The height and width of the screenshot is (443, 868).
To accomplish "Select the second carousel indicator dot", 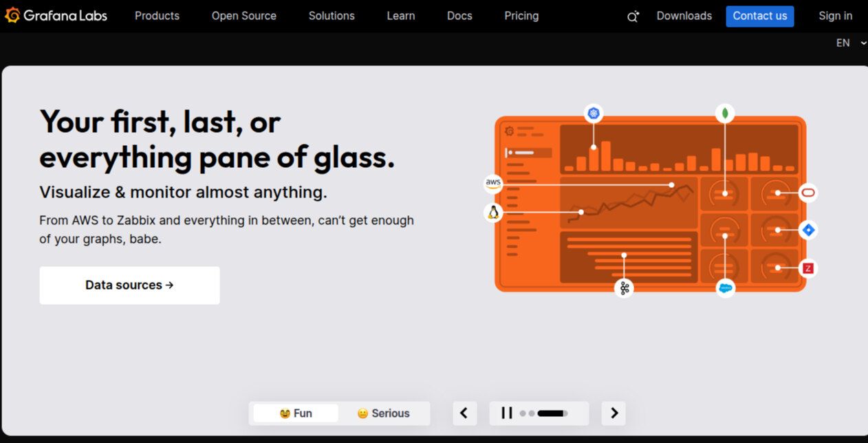I will click(x=532, y=413).
